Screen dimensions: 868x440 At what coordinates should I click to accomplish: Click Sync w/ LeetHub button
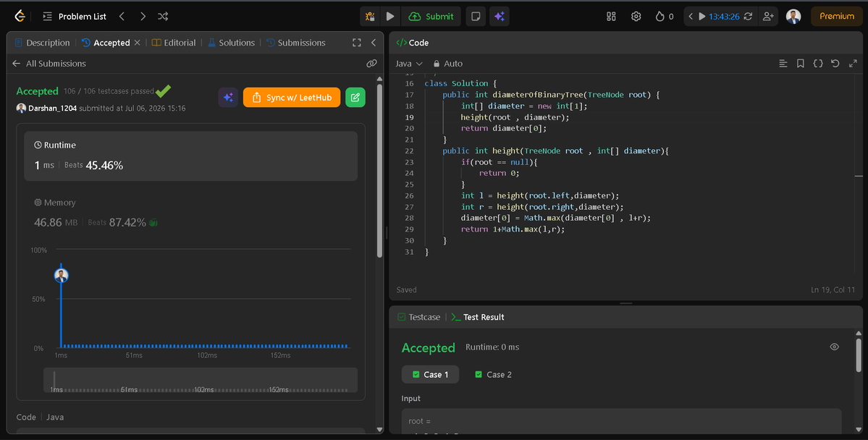[292, 98]
